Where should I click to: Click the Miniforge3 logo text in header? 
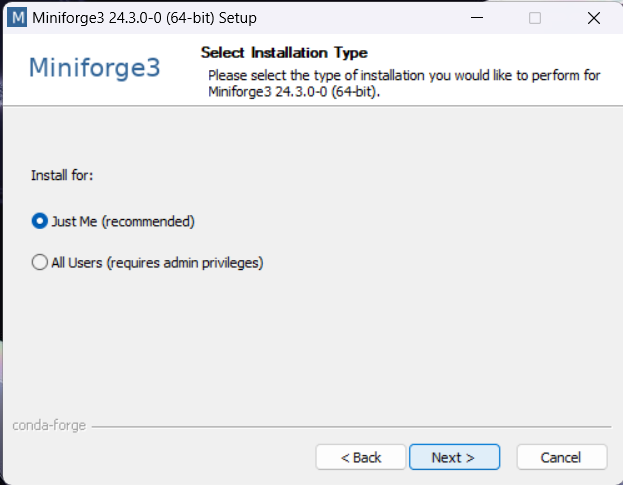tap(95, 68)
